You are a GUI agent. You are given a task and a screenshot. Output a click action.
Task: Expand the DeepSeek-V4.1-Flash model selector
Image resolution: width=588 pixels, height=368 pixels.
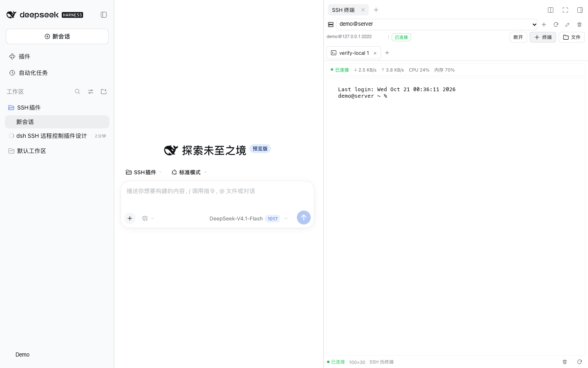click(248, 218)
